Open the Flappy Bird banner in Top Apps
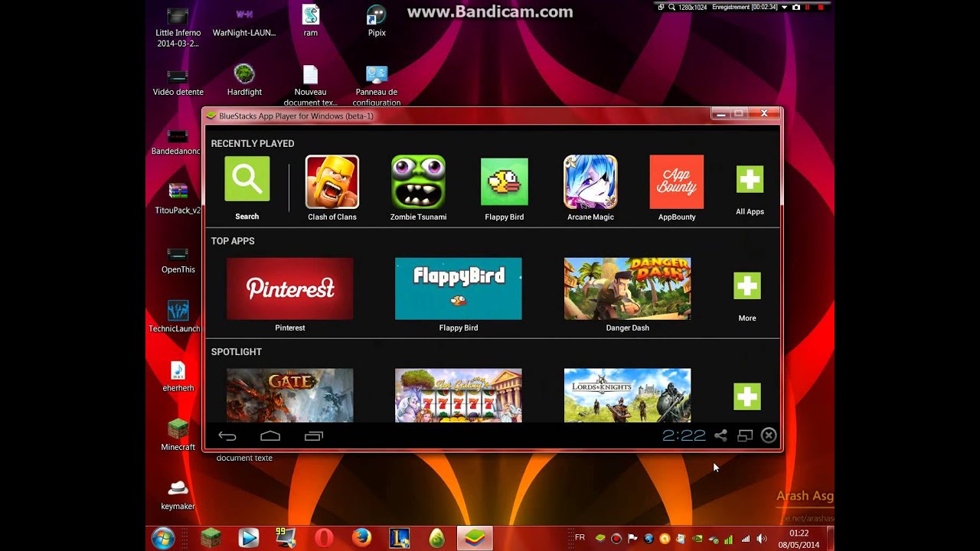980x551 pixels. point(459,289)
